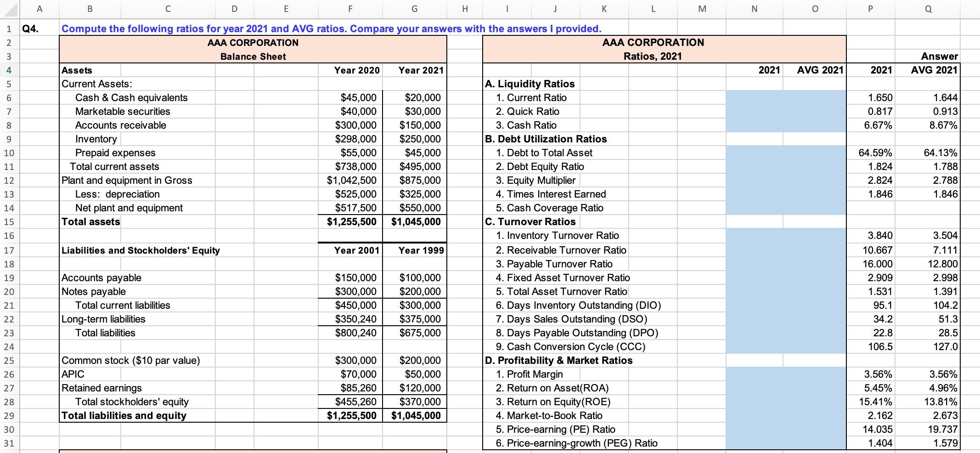Screen dimensions: 980x453
Task: Select row 4 by its row number
Action: (x=10, y=70)
